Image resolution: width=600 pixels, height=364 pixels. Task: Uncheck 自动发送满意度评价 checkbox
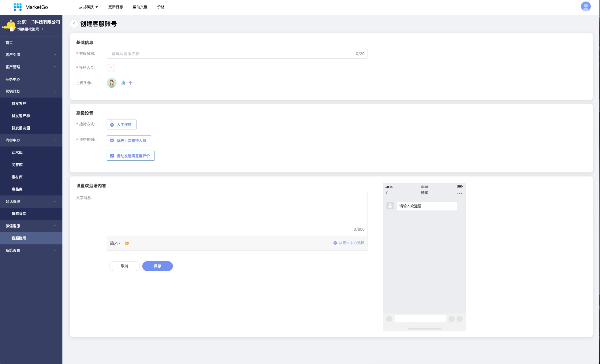pyautogui.click(x=112, y=156)
